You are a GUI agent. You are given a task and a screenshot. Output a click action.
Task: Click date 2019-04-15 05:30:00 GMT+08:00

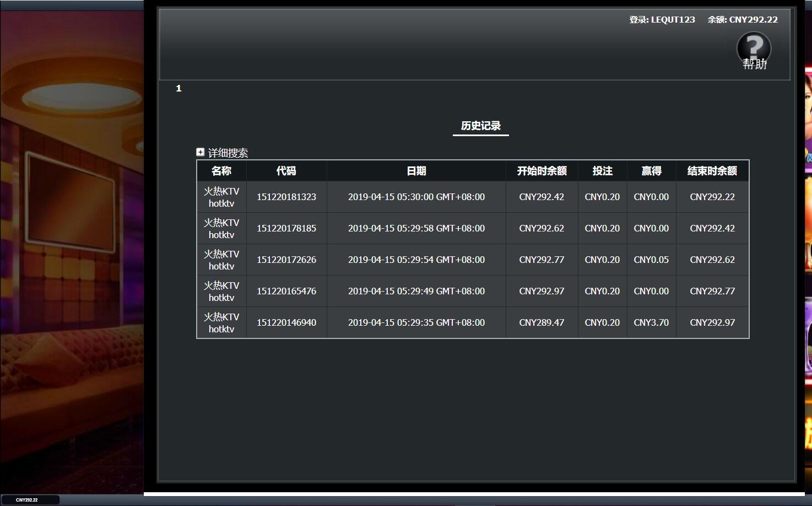point(416,197)
